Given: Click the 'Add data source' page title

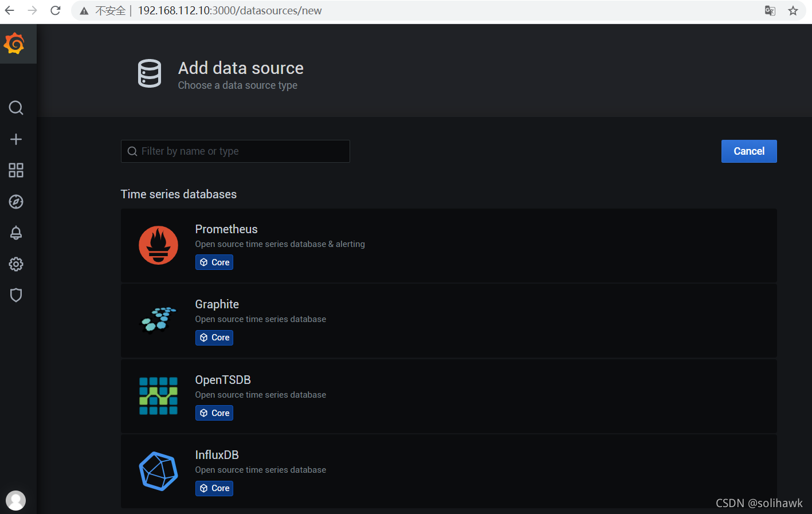Looking at the screenshot, I should pos(241,68).
